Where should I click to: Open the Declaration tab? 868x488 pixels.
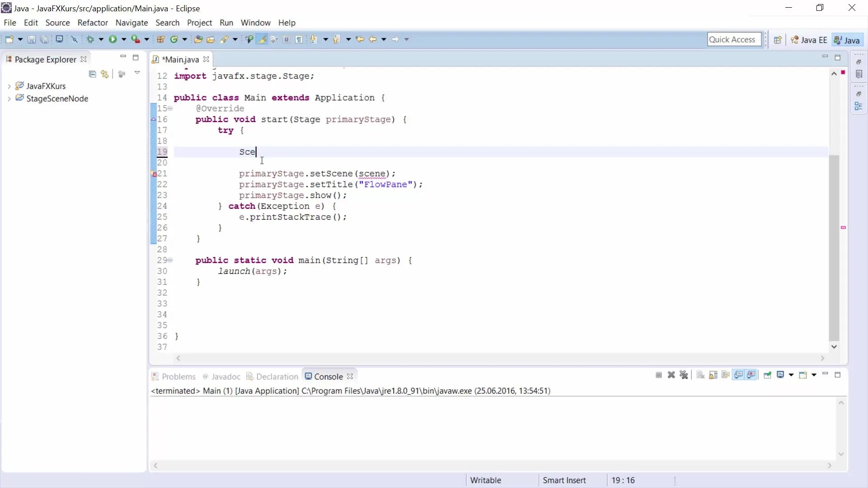click(272, 376)
